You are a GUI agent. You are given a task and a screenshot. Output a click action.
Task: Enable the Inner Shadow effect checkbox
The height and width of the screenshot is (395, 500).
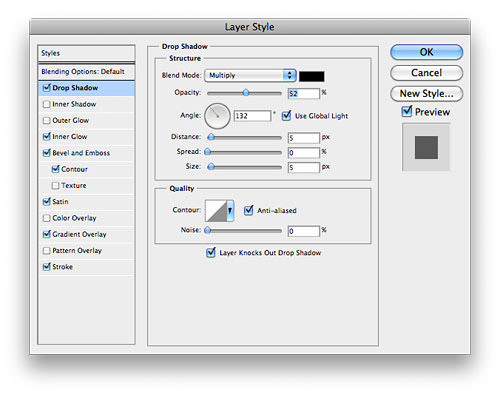47,104
